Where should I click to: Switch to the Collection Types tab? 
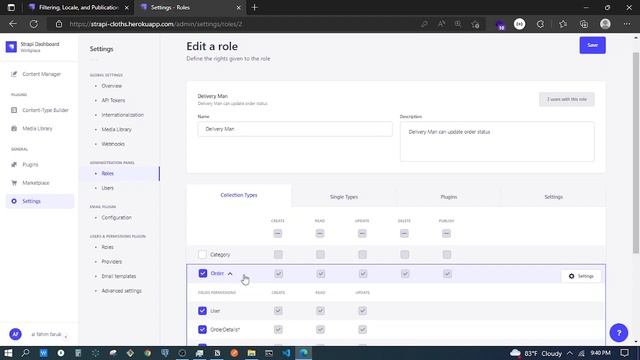(239, 195)
